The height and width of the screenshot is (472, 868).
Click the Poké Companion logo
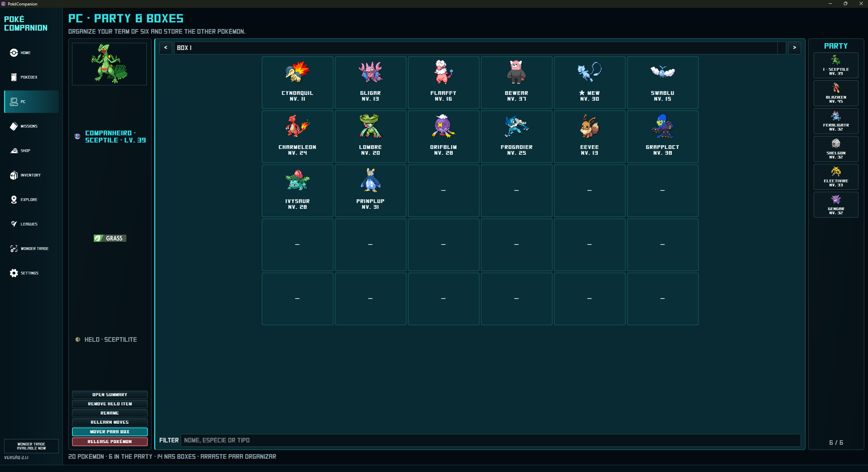(x=26, y=23)
